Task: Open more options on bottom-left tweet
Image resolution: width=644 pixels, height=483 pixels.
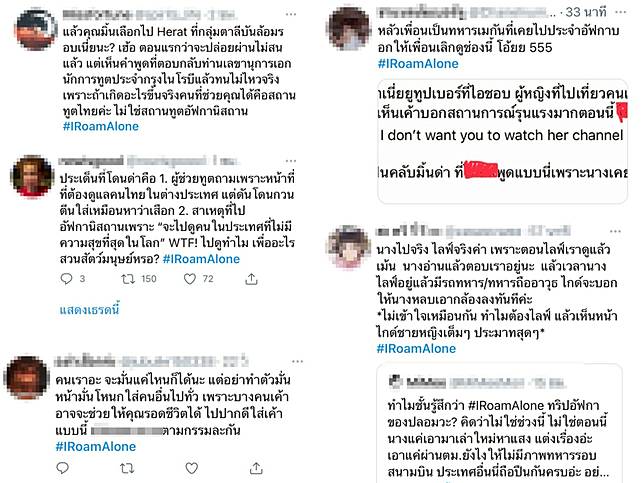Action: [297, 362]
